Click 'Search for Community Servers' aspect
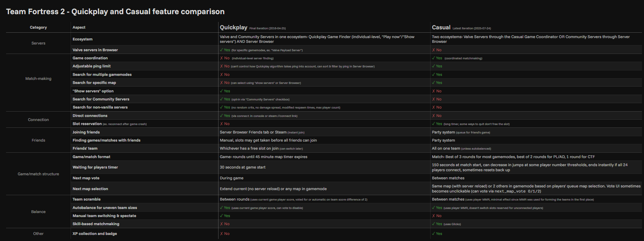Viewport: 644px width, 241px height. pyautogui.click(x=101, y=99)
